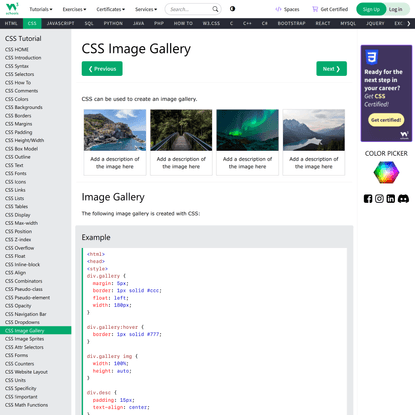
Task: Open the Facebook social icon
Action: [368, 199]
